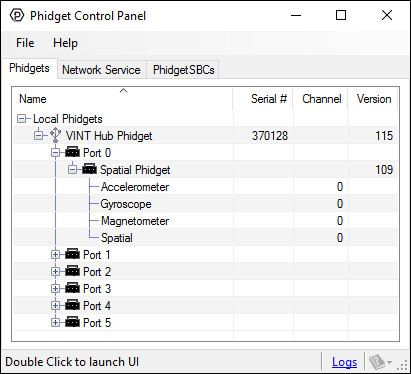Collapse the Local Phidgets tree node
Screen dimensions: 411x374
point(21,119)
